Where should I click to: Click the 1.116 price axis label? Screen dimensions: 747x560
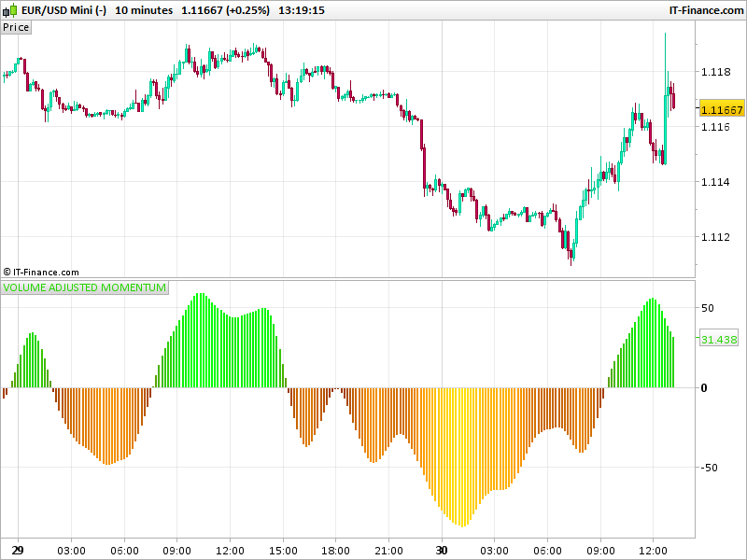(x=715, y=127)
